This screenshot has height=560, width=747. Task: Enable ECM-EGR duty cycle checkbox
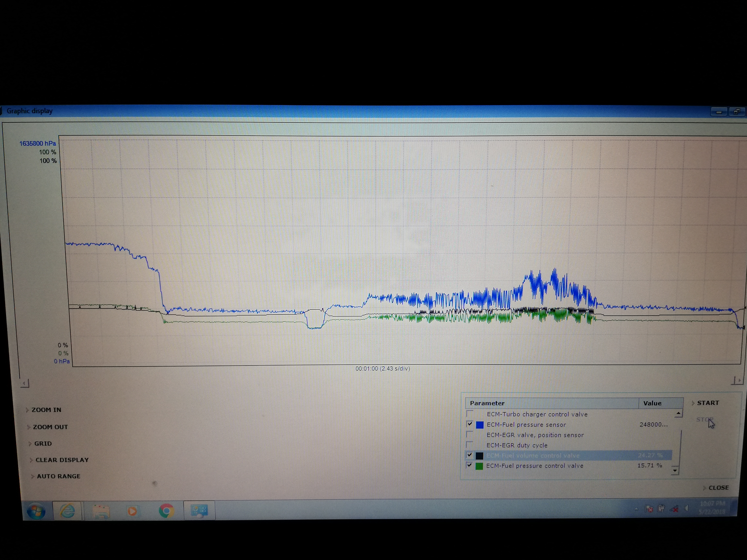click(469, 445)
